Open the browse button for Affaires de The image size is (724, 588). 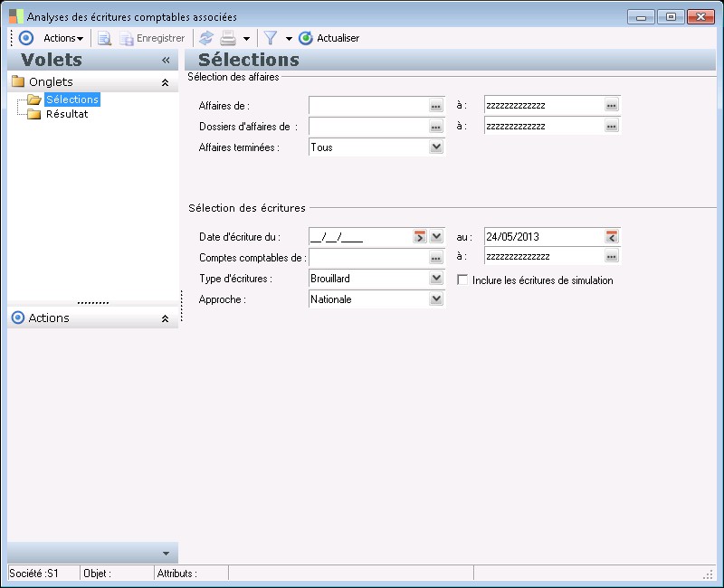pos(435,106)
